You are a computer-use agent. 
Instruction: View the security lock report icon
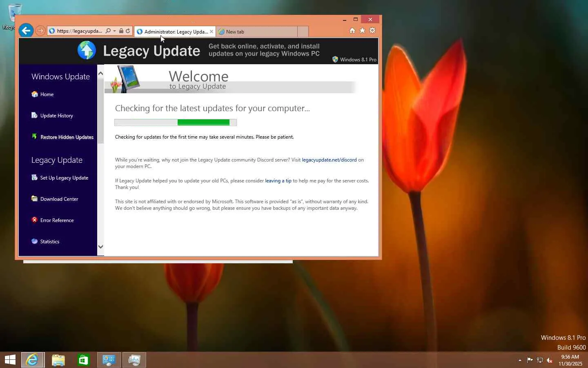121,31
